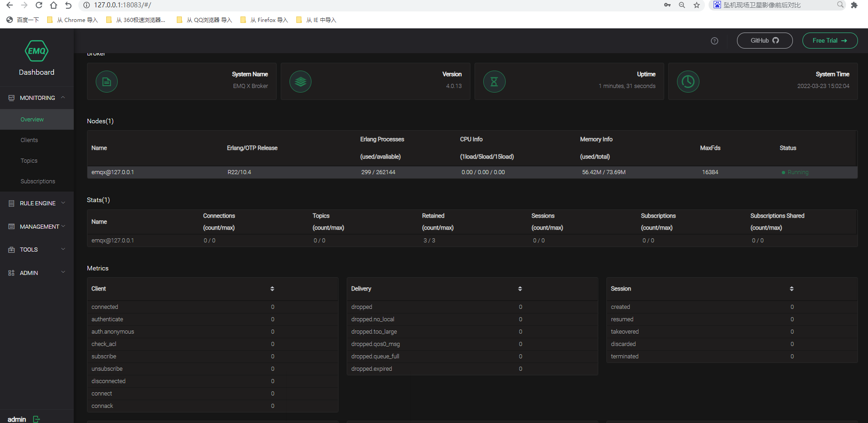Click the Uptime hourglass icon
Image resolution: width=868 pixels, height=423 pixels.
pos(494,82)
